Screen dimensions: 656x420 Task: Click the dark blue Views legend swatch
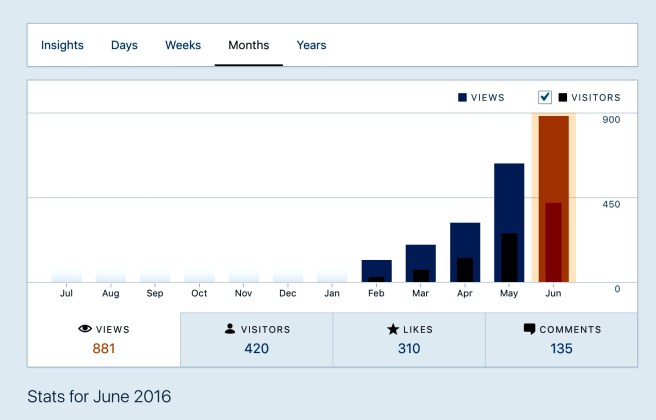(x=463, y=98)
